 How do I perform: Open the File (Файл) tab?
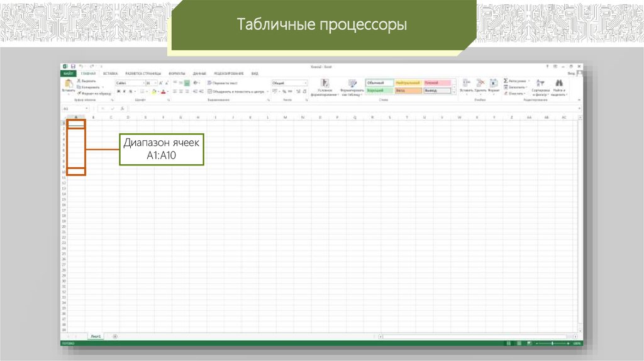68,74
